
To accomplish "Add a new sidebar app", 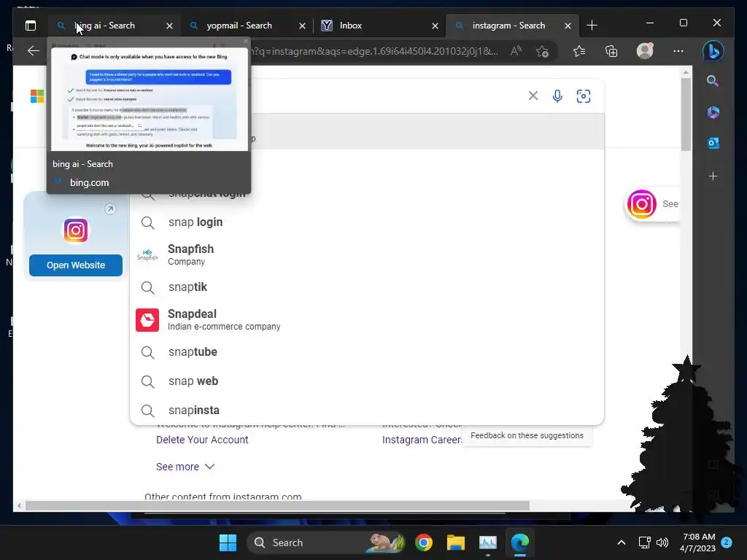I will coord(713,176).
